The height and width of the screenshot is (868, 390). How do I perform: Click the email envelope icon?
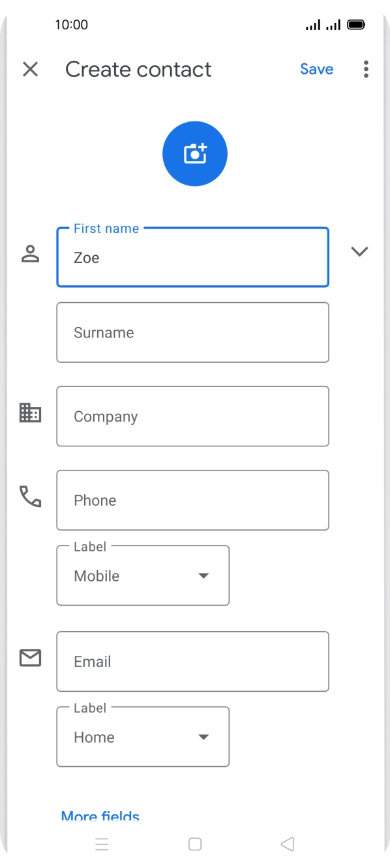[30, 659]
